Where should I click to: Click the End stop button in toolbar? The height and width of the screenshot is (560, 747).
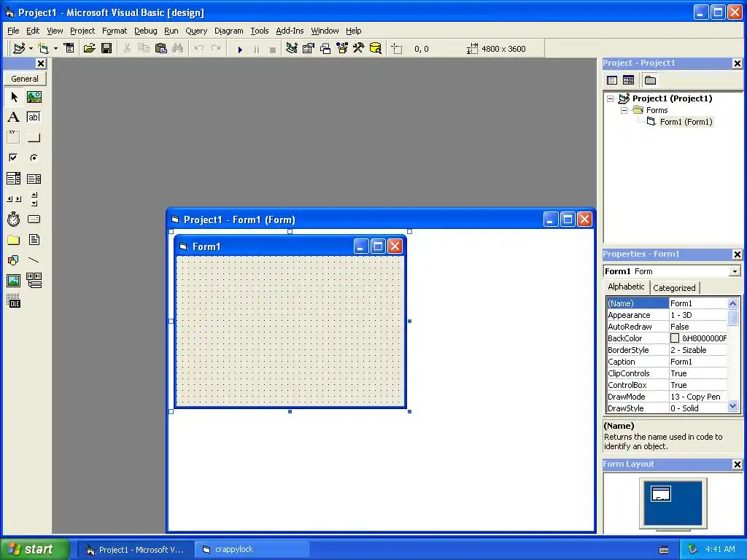[x=273, y=49]
